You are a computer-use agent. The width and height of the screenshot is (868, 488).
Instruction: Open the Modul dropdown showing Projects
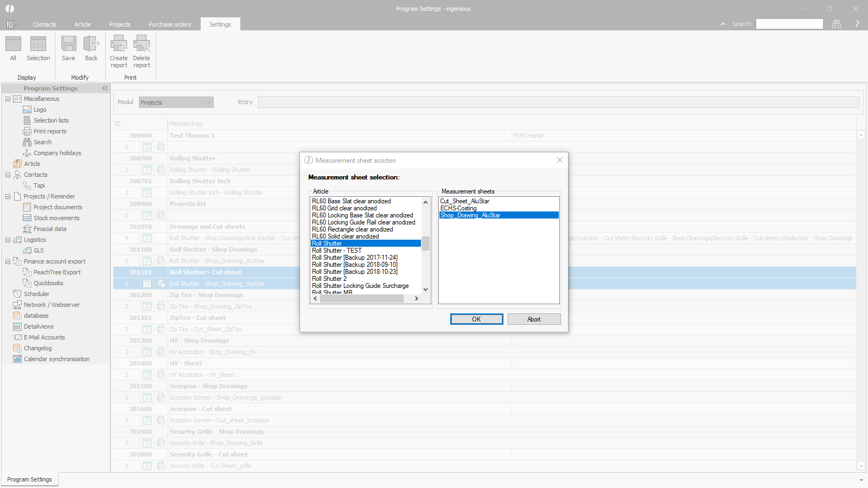pyautogui.click(x=176, y=102)
